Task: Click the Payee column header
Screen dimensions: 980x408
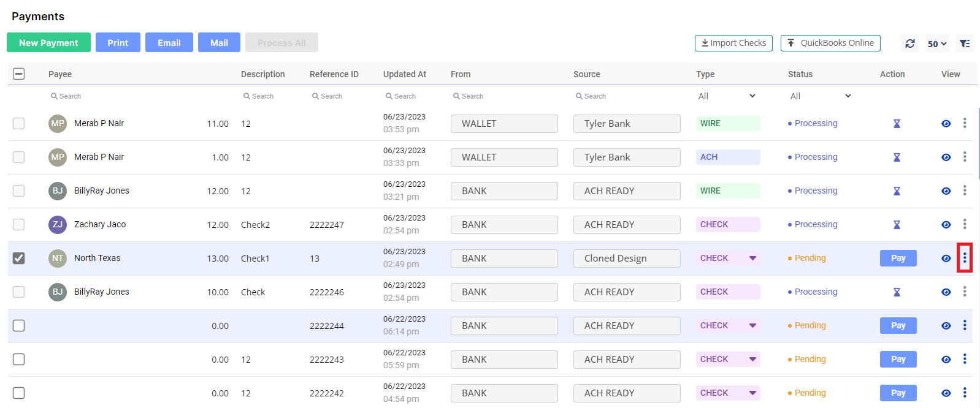Action: coord(60,74)
